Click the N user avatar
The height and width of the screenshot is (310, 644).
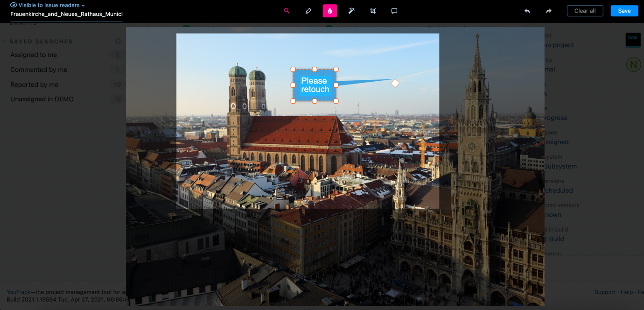[x=633, y=64]
